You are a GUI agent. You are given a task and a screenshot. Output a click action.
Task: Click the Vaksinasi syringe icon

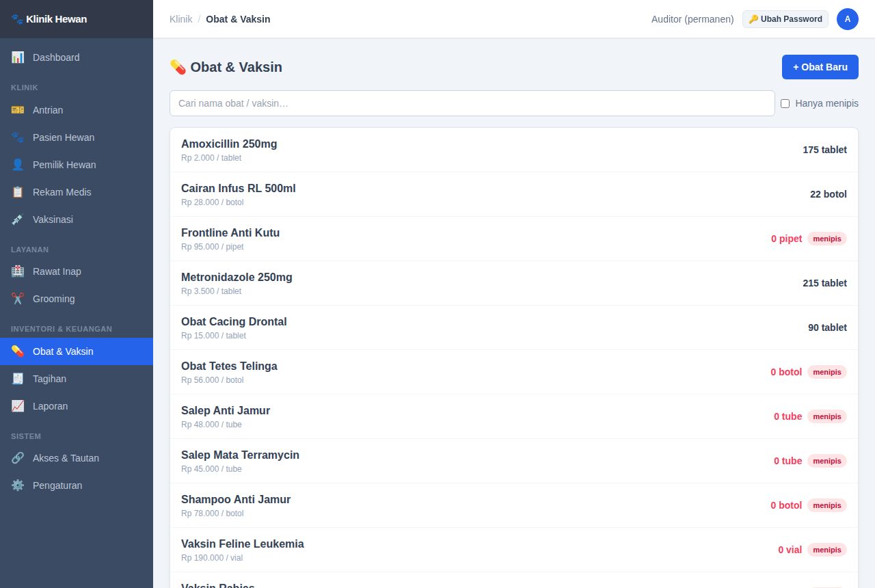(x=18, y=219)
